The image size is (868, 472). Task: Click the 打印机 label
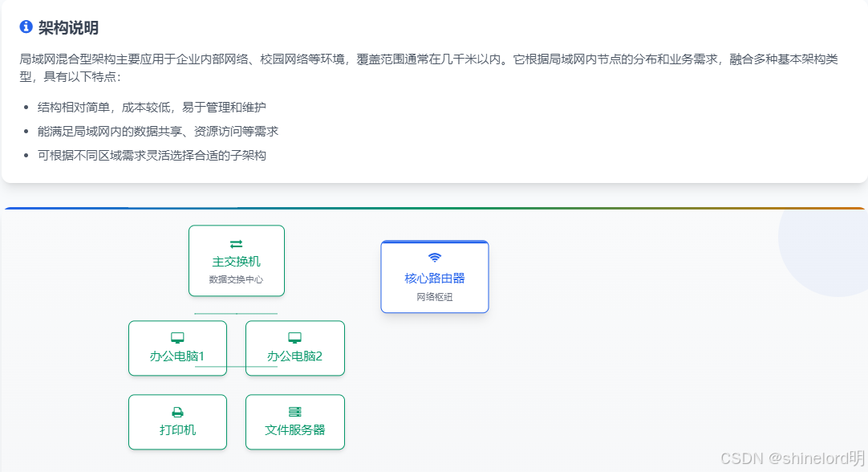(x=178, y=430)
